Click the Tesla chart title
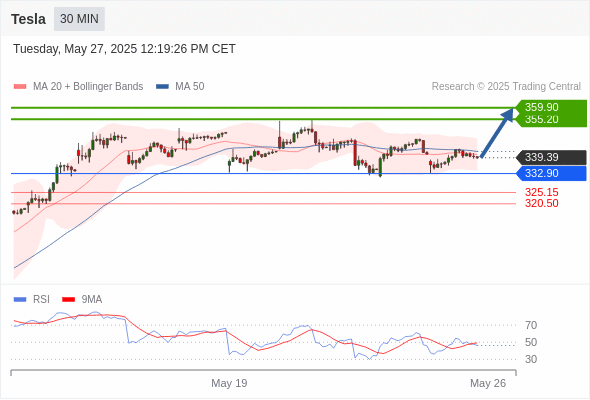Screen dimensions: 590x400 29,19
